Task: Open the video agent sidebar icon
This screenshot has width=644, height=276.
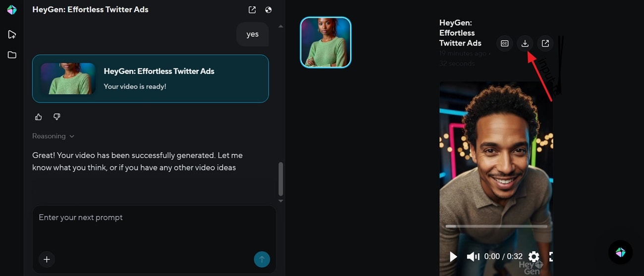Action: coord(12,34)
